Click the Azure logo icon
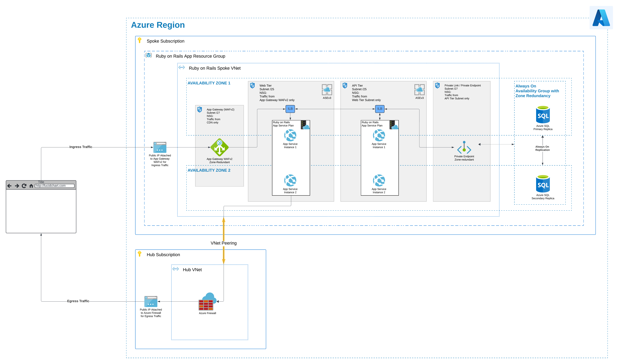 coord(601,18)
